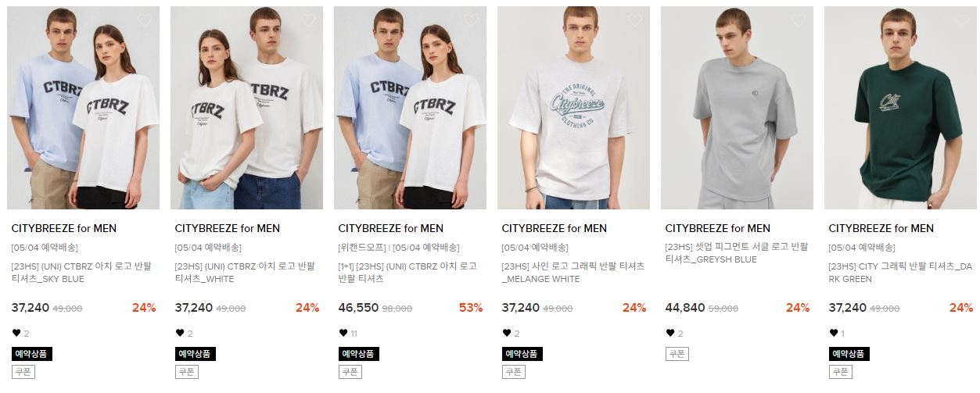Open the DARK GREEN tee product image
The width and height of the screenshot is (980, 393).
pos(900,108)
